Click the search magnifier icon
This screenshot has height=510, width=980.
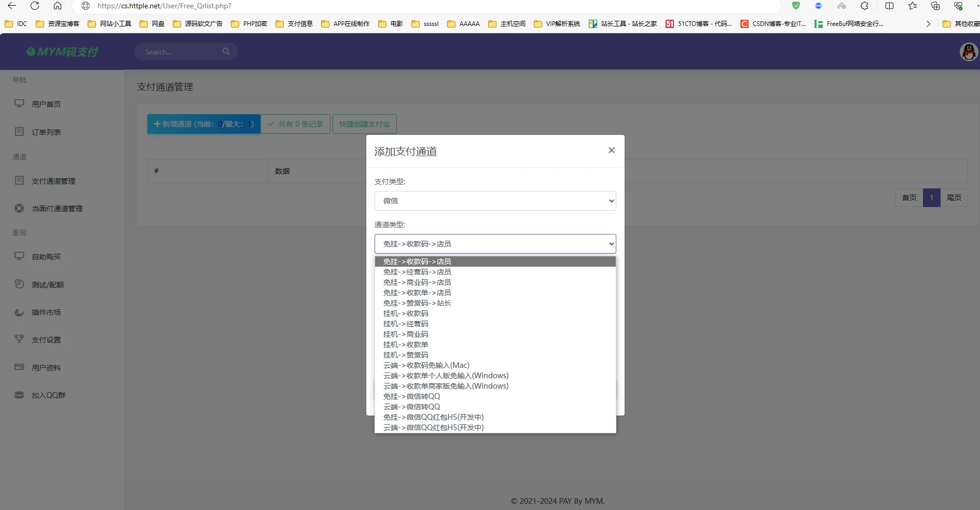tap(226, 51)
